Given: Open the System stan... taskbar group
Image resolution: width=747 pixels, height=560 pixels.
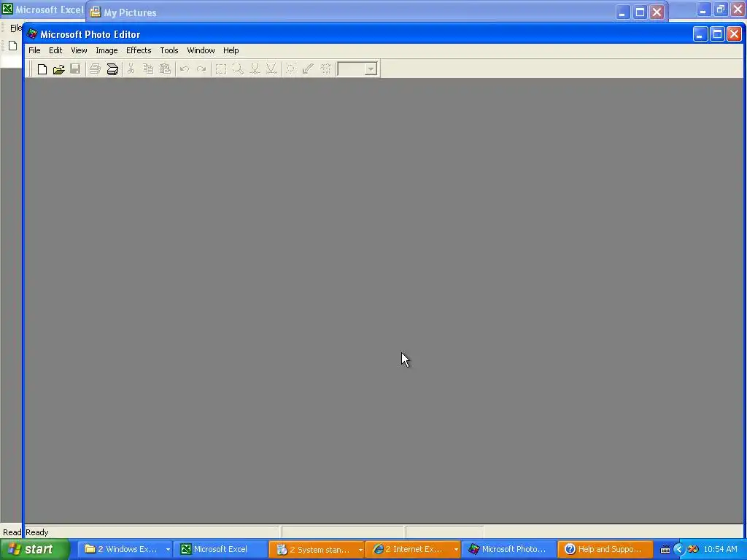Looking at the screenshot, I should click(x=315, y=550).
